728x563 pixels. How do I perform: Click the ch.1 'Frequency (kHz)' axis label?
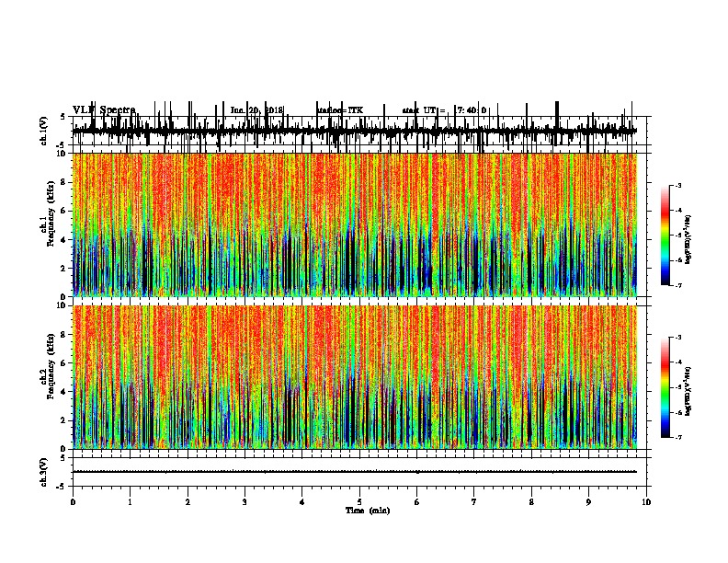pos(51,213)
